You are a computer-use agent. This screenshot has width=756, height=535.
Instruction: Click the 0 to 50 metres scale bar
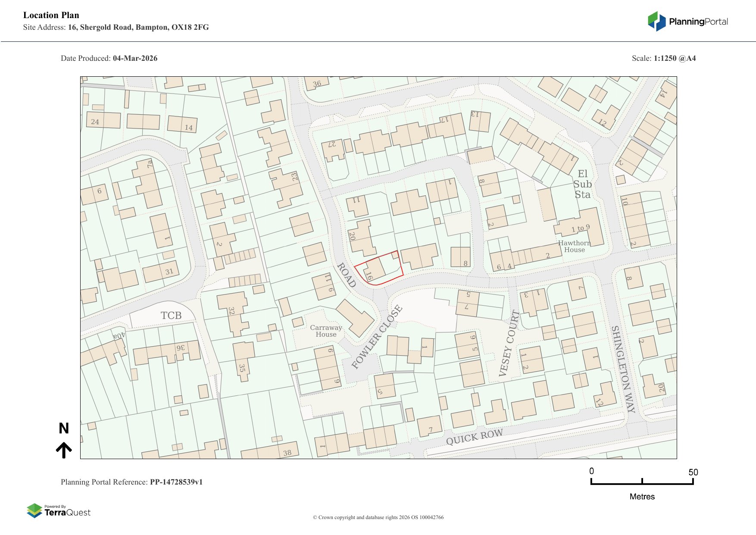(642, 482)
